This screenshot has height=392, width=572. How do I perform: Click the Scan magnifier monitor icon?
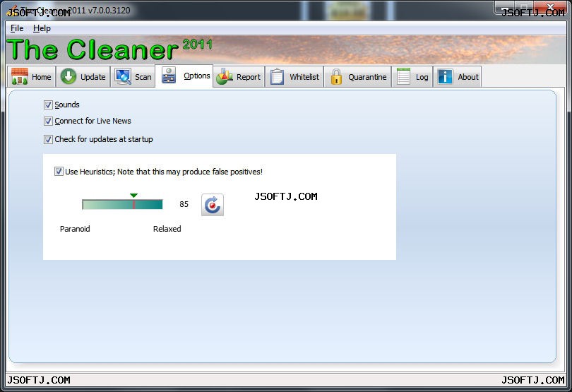pos(123,77)
